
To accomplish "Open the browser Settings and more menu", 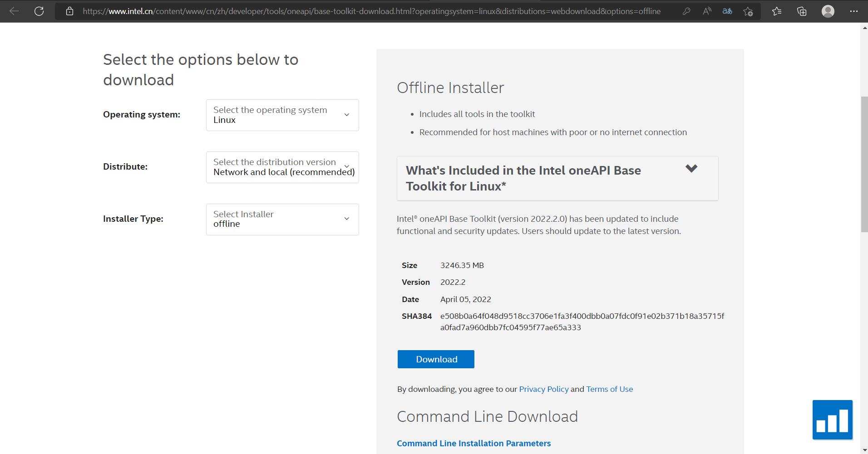I will tap(854, 11).
